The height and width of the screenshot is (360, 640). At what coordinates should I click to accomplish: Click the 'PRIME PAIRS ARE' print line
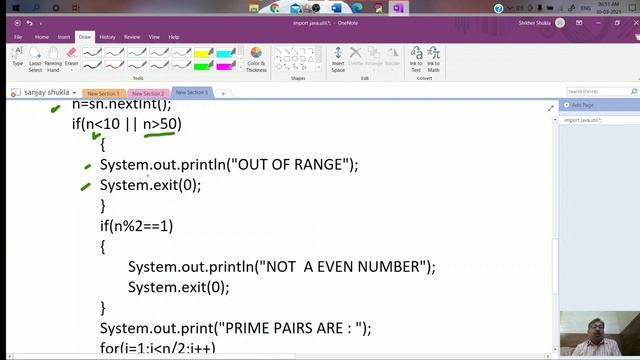[x=236, y=328]
